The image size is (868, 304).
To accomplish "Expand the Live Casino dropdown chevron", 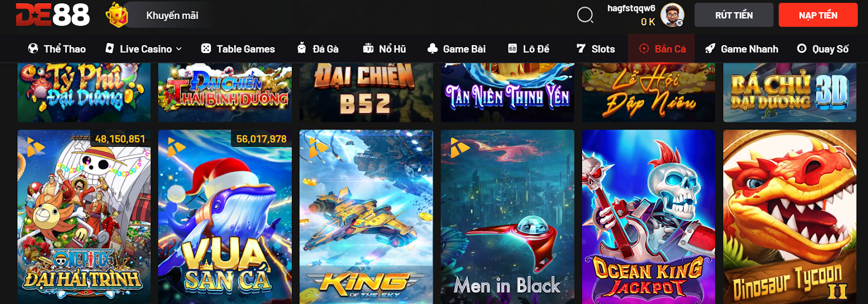I will 179,49.
